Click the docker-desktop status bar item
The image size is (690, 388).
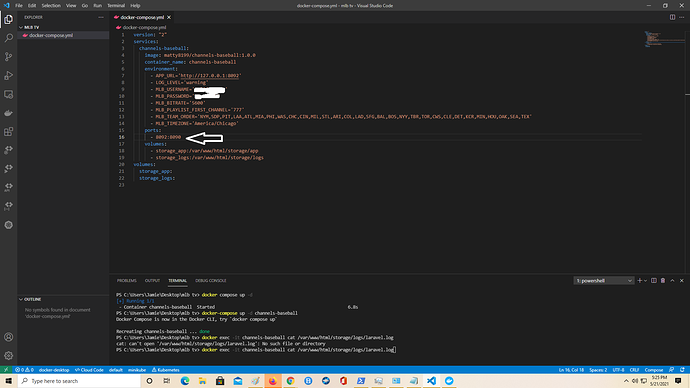click(x=54, y=370)
